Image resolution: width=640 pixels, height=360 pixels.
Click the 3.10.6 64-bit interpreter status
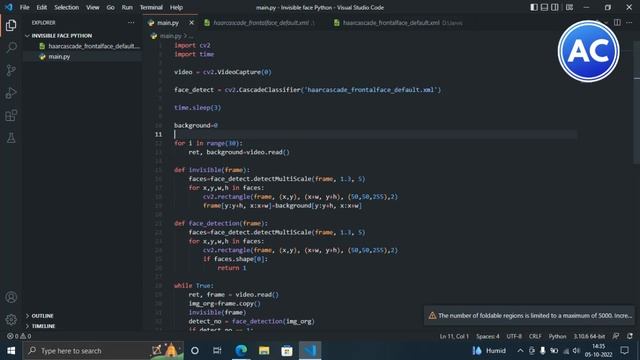point(589,336)
